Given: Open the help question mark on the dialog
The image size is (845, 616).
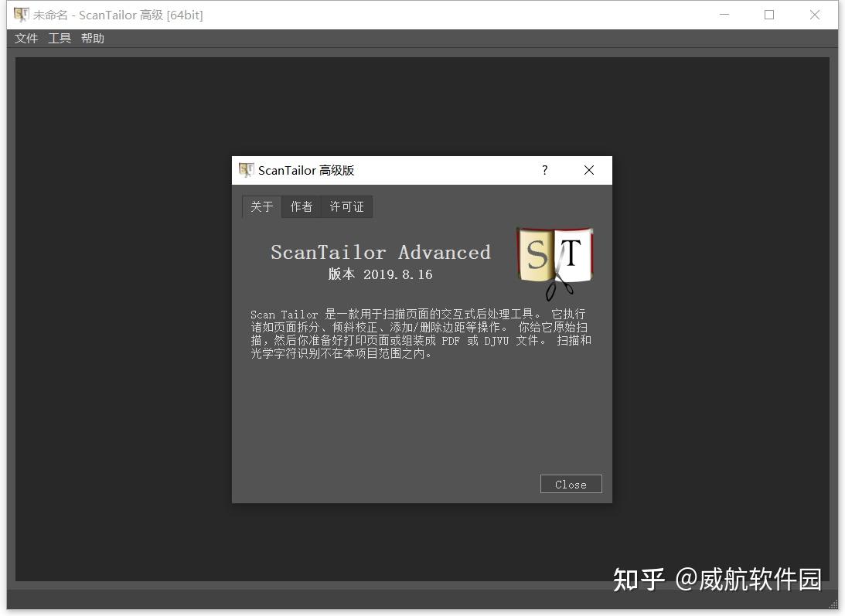Looking at the screenshot, I should 544,170.
